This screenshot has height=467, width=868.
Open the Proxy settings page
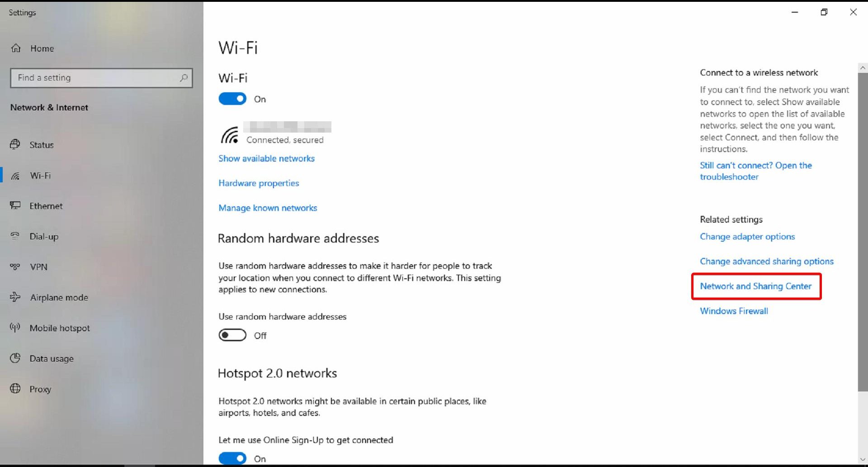click(x=40, y=389)
